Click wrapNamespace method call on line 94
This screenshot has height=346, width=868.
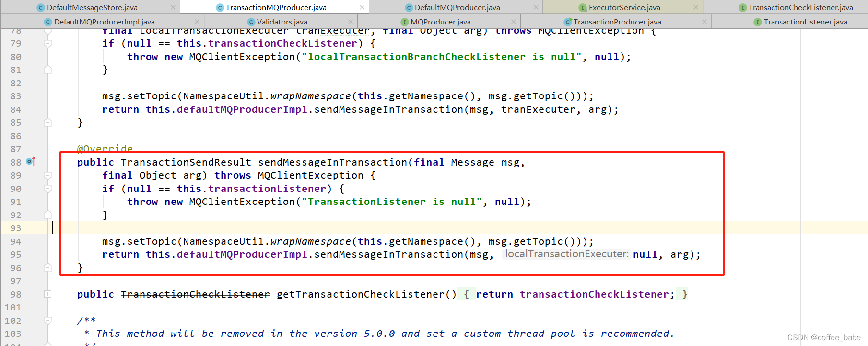click(x=310, y=241)
